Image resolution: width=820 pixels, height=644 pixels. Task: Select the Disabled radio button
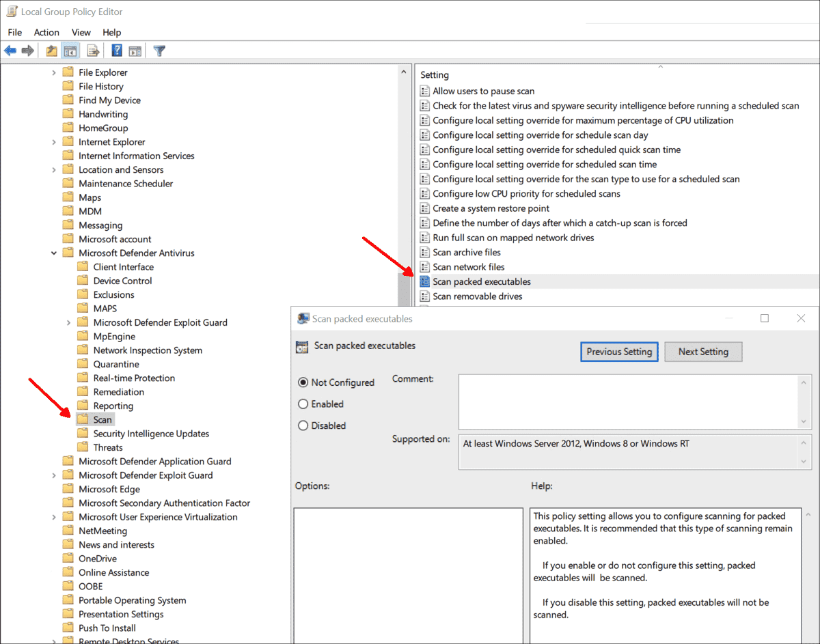pos(303,425)
